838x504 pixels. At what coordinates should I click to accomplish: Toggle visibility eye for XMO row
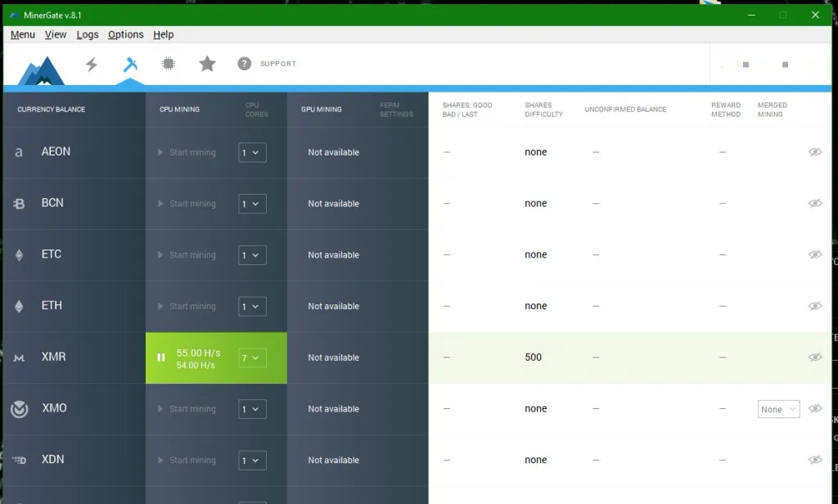click(x=815, y=408)
